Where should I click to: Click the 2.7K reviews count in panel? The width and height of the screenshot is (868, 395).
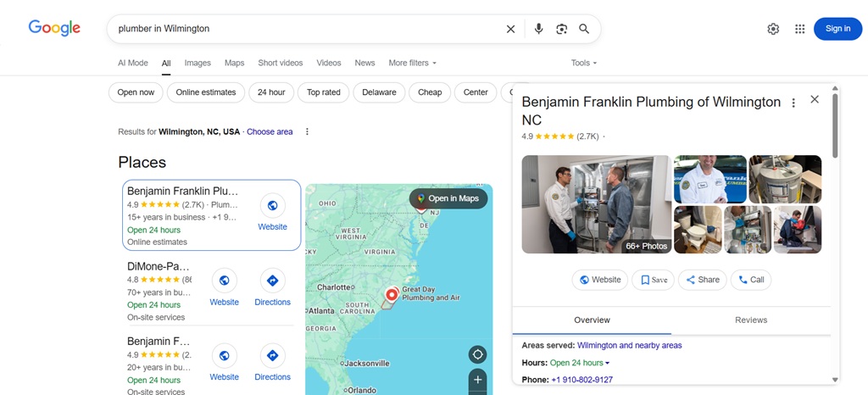pyautogui.click(x=587, y=136)
